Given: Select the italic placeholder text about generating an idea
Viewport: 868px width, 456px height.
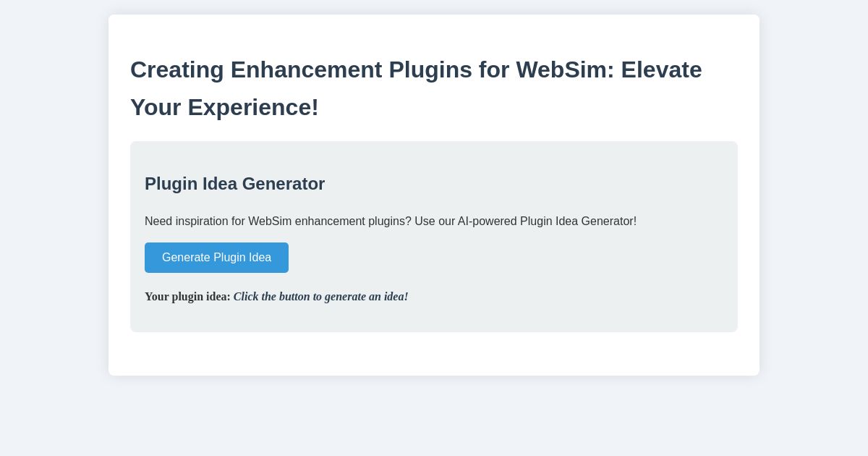Looking at the screenshot, I should pyautogui.click(x=320, y=297).
